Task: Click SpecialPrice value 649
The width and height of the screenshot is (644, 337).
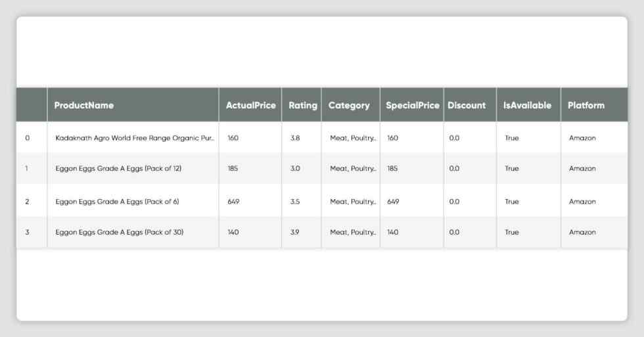Action: pos(393,202)
